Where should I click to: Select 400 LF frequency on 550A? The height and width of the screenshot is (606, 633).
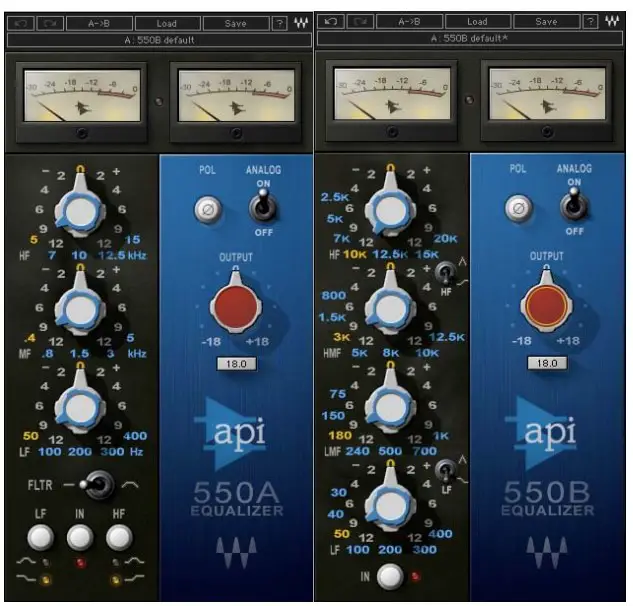click(x=135, y=436)
